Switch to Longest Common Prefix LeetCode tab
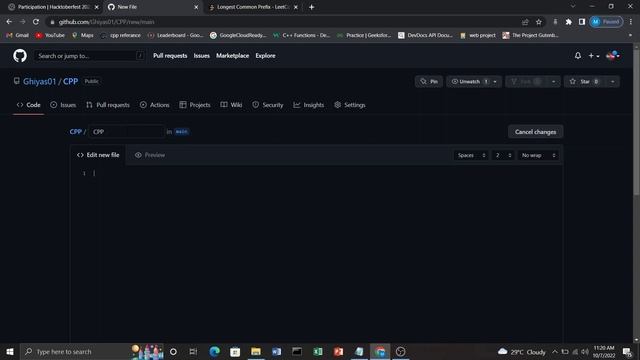 [253, 7]
